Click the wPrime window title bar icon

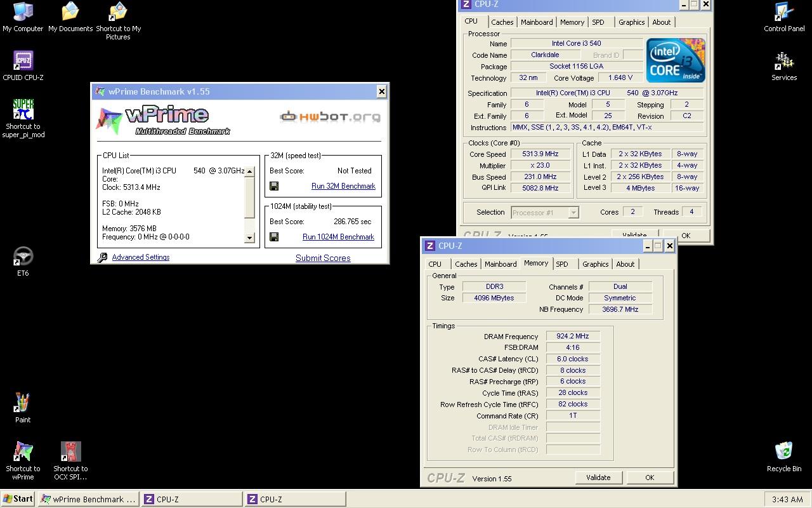click(100, 91)
